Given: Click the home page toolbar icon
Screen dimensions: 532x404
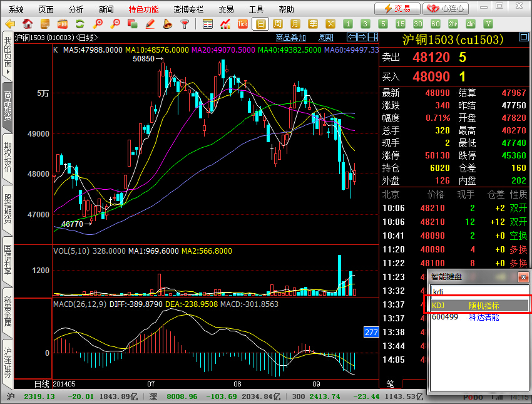Looking at the screenshot, I should (28, 24).
